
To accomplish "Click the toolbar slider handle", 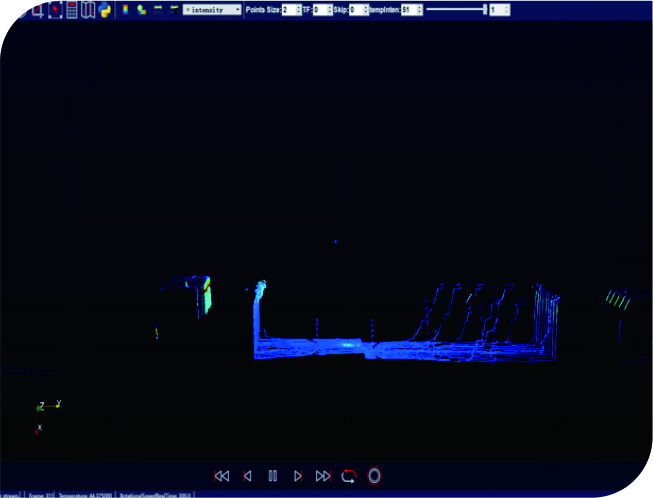I will click(485, 10).
